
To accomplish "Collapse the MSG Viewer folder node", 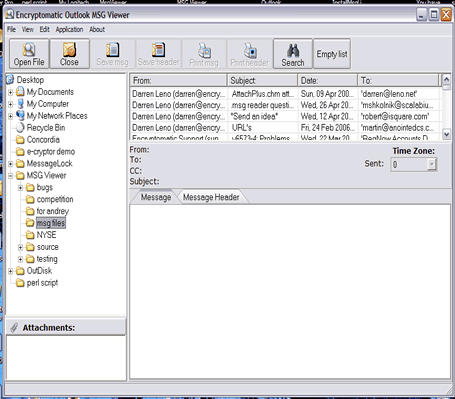I will pos(10,176).
